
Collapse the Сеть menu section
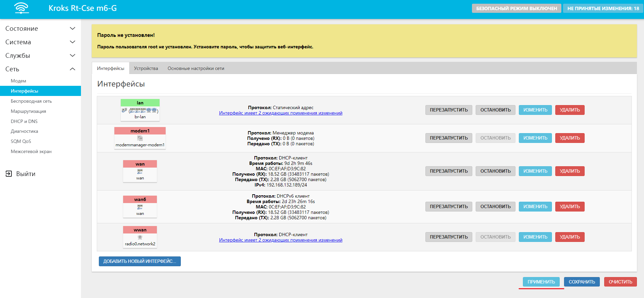pyautogui.click(x=72, y=69)
